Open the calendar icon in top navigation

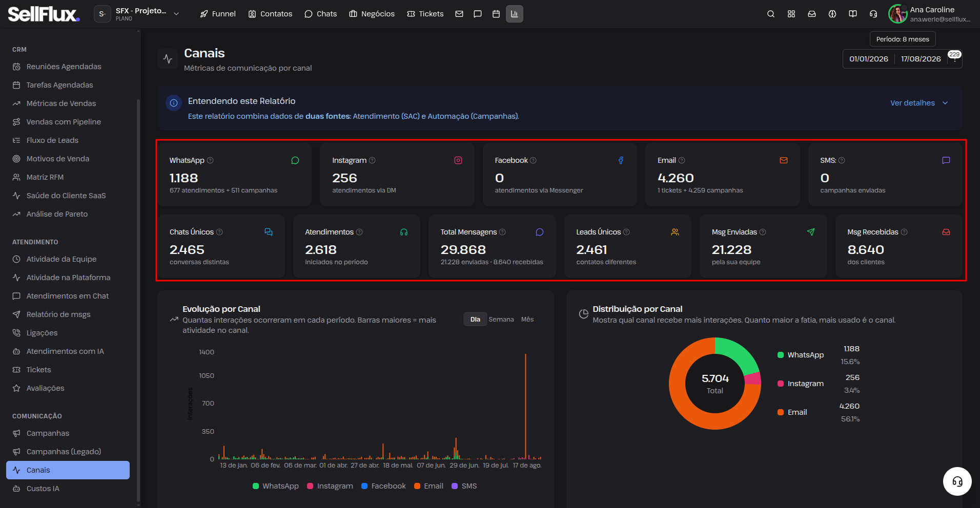(x=496, y=14)
